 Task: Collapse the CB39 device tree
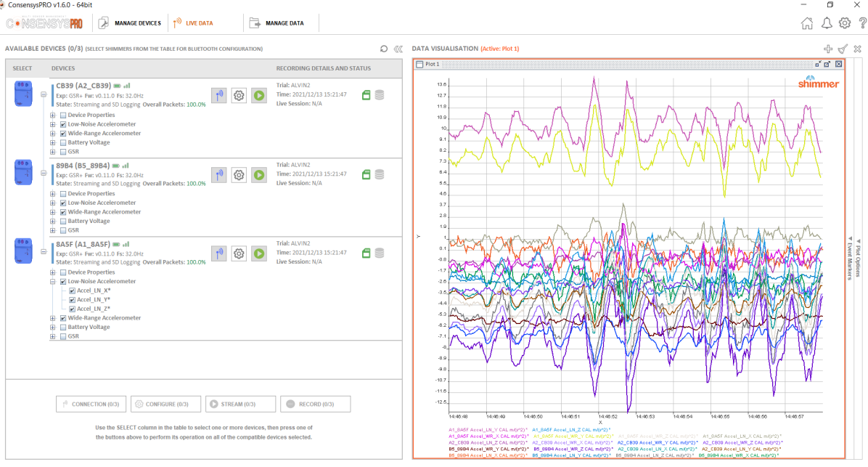click(44, 94)
